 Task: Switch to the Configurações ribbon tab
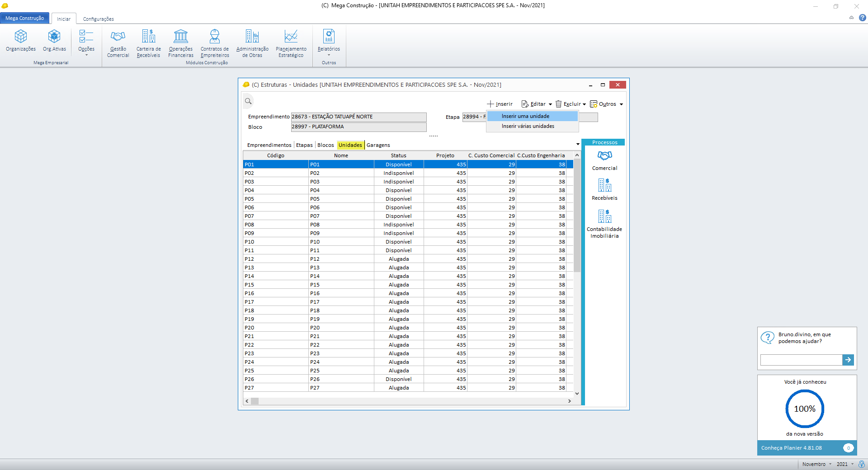[98, 19]
